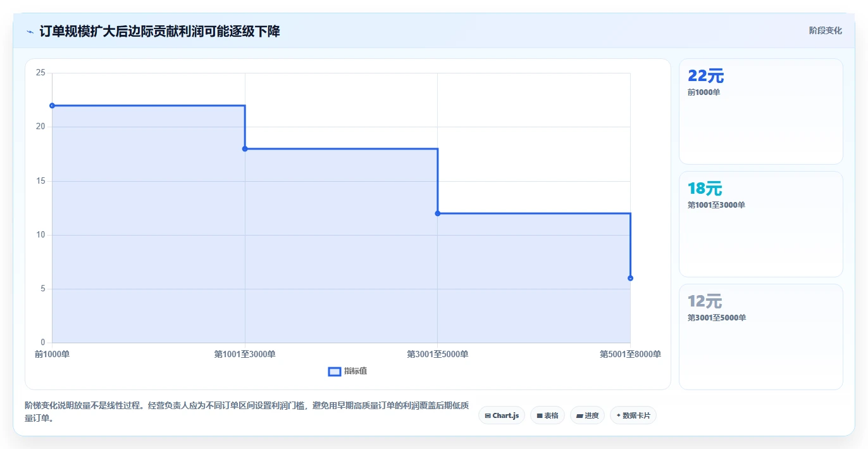Click the x-axis label 第3001至5000单
Viewport: 868px width, 449px height.
(x=438, y=354)
